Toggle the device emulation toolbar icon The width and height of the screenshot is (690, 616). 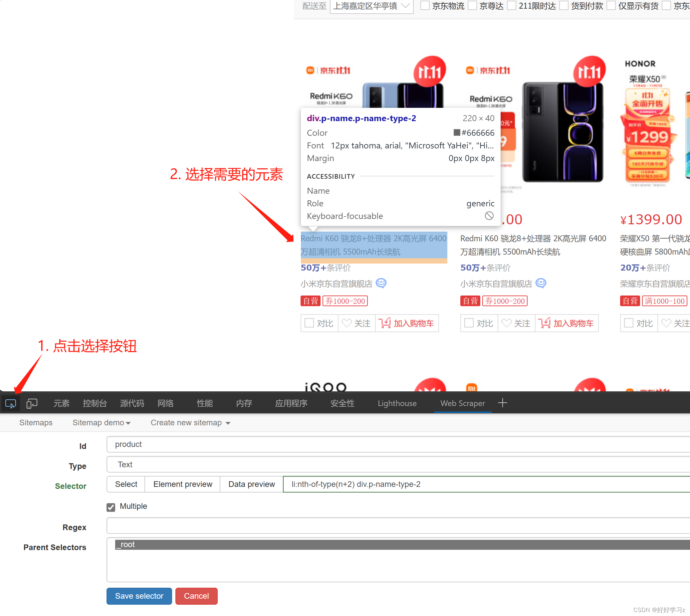coord(32,403)
